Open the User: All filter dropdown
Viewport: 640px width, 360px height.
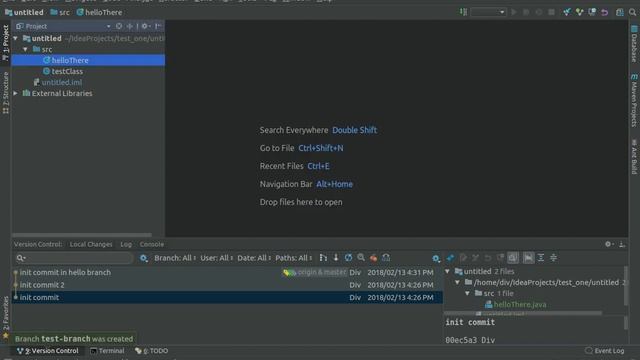coord(216,258)
